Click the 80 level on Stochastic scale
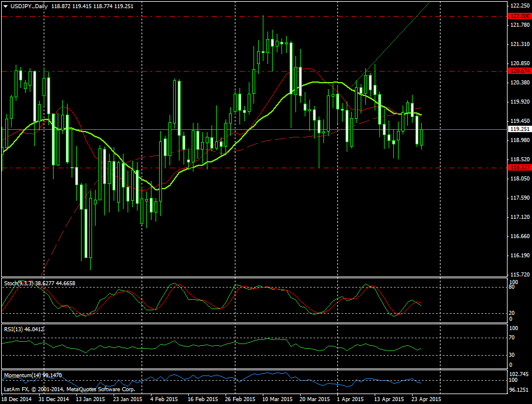This screenshot has width=532, height=404. [512, 287]
